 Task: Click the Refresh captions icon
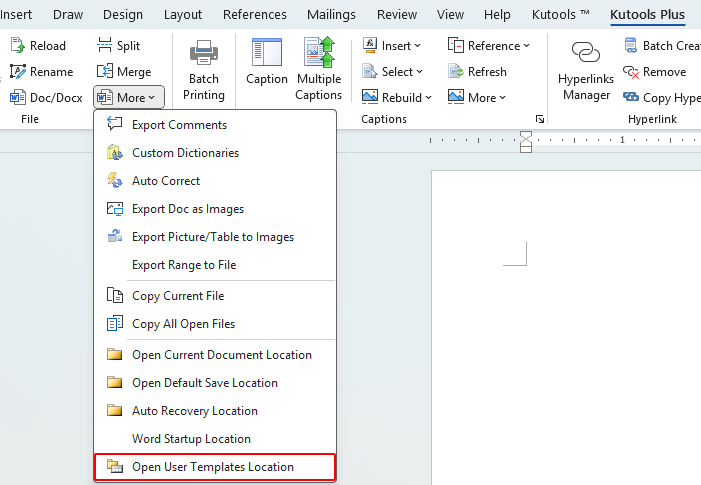coord(457,72)
